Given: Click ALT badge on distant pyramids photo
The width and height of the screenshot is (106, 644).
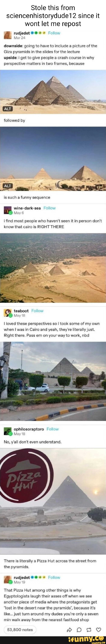Looking at the screenshot, I should pyautogui.click(x=7, y=186).
